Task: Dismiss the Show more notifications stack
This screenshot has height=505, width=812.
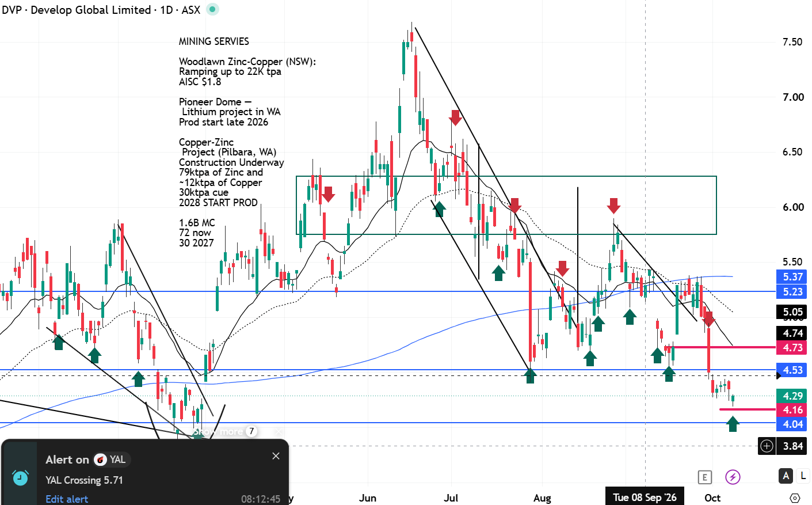Action: pyautogui.click(x=279, y=431)
